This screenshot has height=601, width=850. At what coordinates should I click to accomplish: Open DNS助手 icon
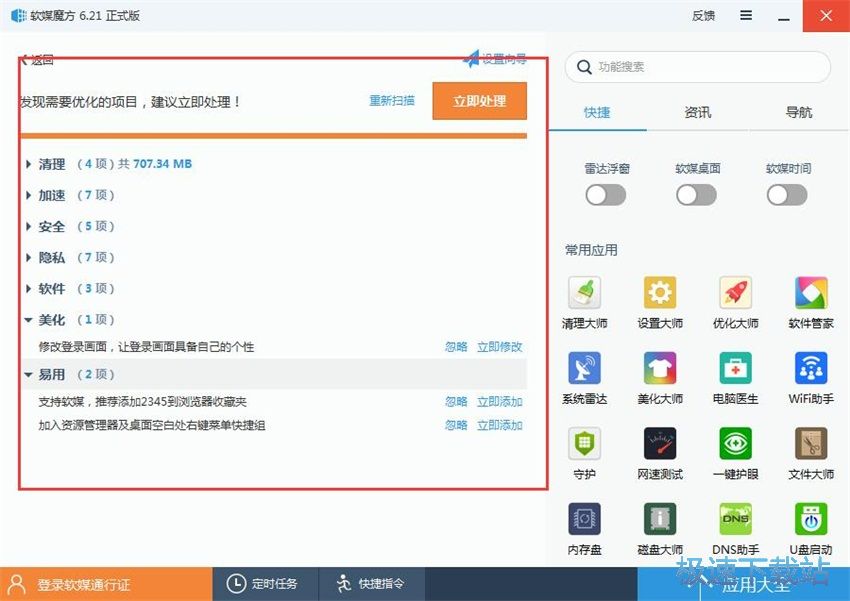[735, 519]
